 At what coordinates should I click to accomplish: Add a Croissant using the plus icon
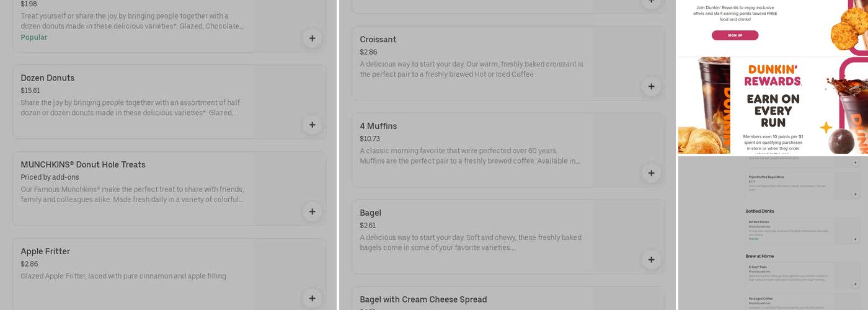coord(650,86)
